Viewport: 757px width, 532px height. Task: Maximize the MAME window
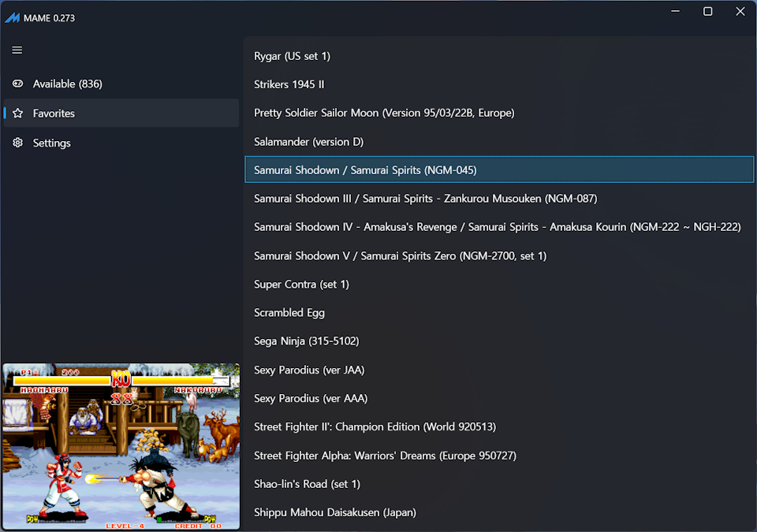(x=708, y=11)
